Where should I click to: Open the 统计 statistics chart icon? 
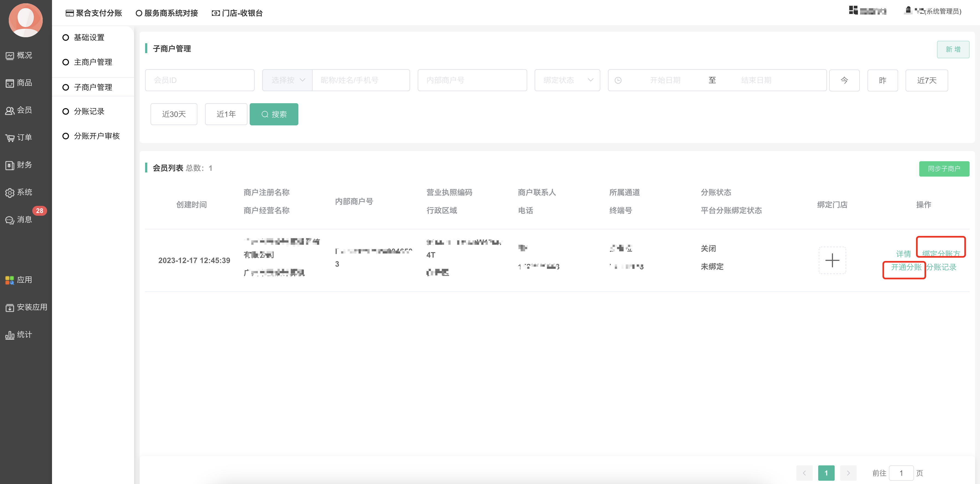10,335
